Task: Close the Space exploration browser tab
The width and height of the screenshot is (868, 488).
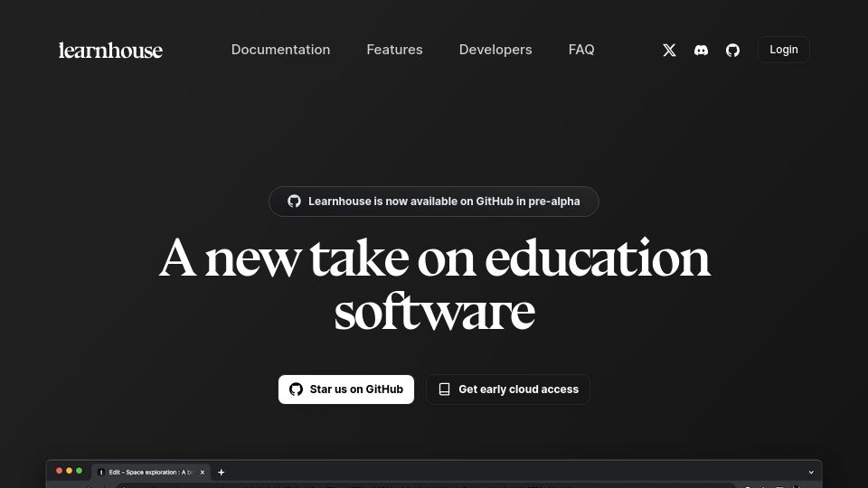Action: pos(202,472)
